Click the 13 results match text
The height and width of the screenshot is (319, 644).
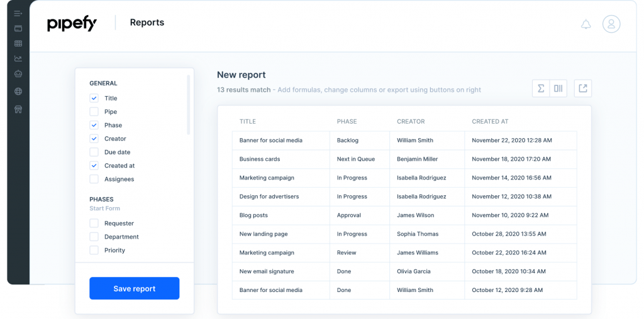(x=243, y=90)
